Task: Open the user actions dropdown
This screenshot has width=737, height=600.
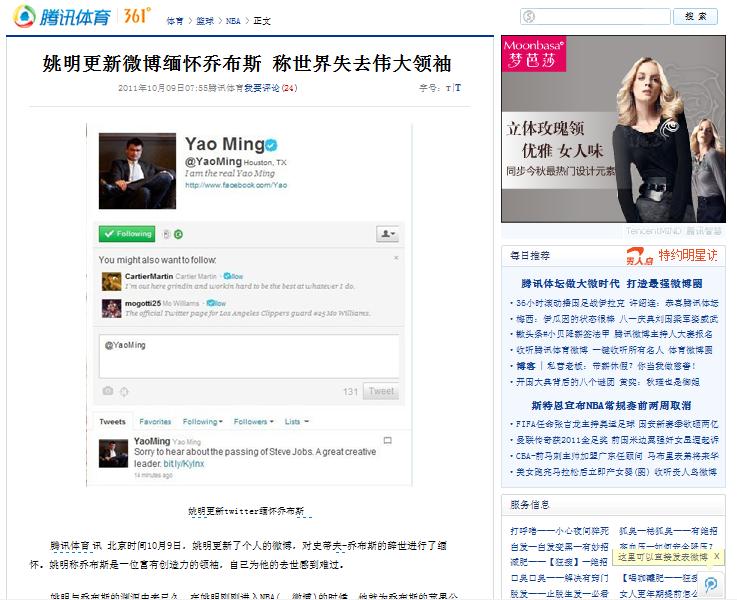Action: click(387, 234)
